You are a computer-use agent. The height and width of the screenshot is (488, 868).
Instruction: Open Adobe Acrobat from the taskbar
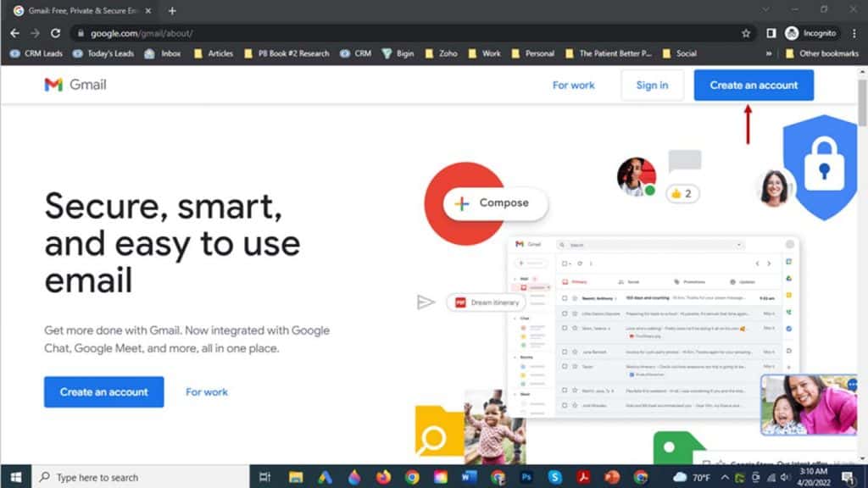tap(583, 477)
